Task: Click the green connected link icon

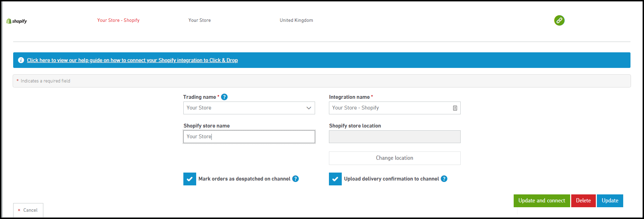Action: coord(559,20)
